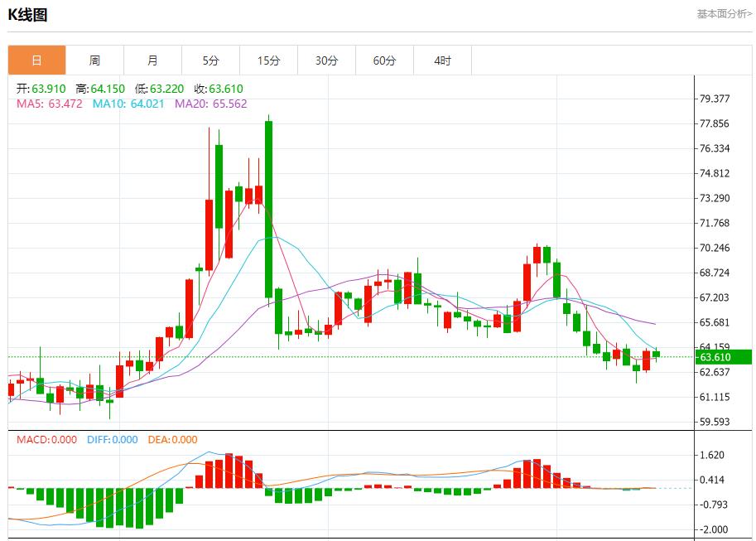This screenshot has width=756, height=541.
Task: Select the 30分 interval tab
Action: 326,60
